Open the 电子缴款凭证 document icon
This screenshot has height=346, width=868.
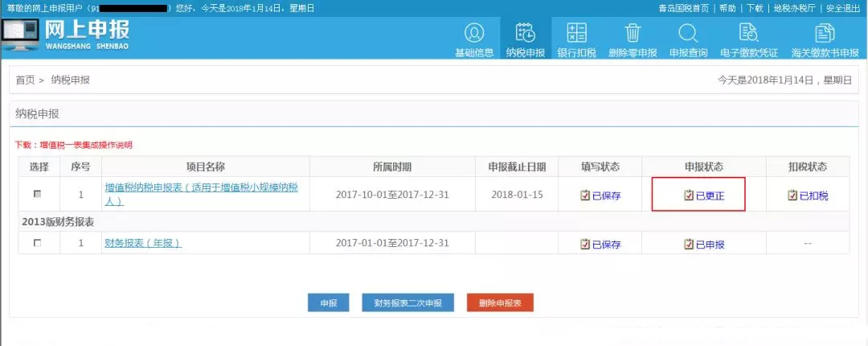(x=748, y=33)
